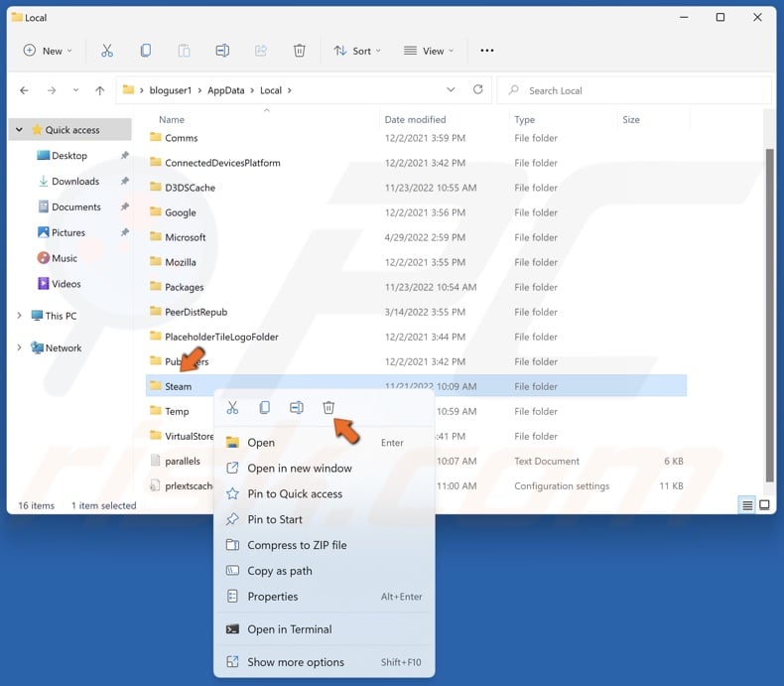
Task: Open the Sort dropdown
Action: point(358,51)
